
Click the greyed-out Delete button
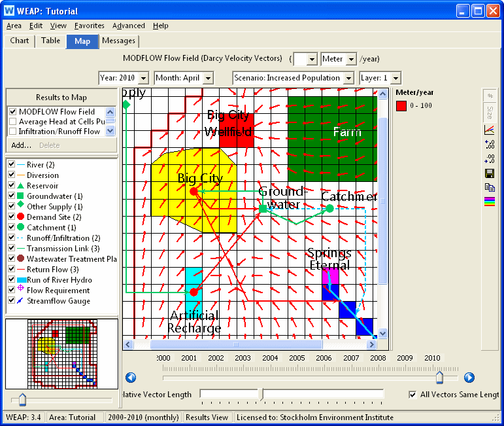point(50,145)
